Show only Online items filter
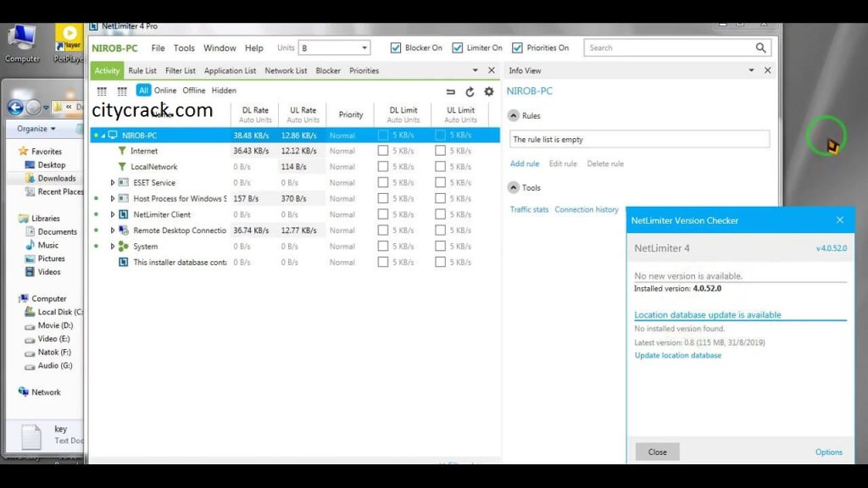Viewport: 868px width, 488px height. point(165,90)
